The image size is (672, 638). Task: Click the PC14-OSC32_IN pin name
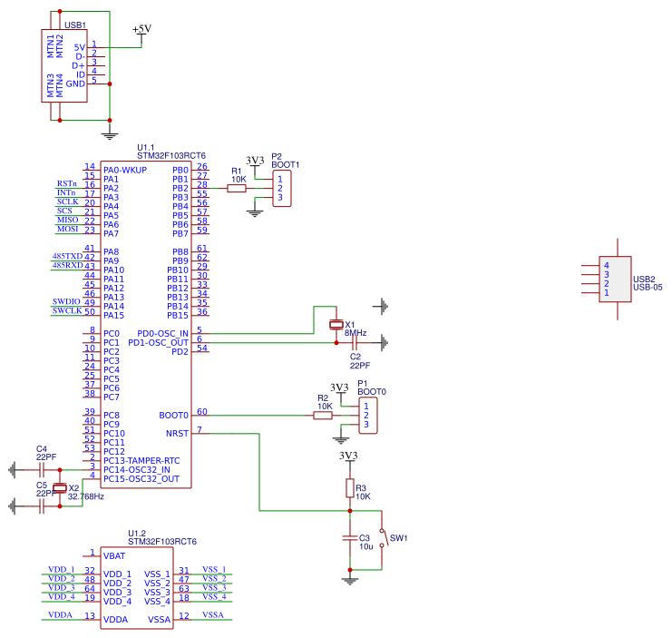pos(137,469)
